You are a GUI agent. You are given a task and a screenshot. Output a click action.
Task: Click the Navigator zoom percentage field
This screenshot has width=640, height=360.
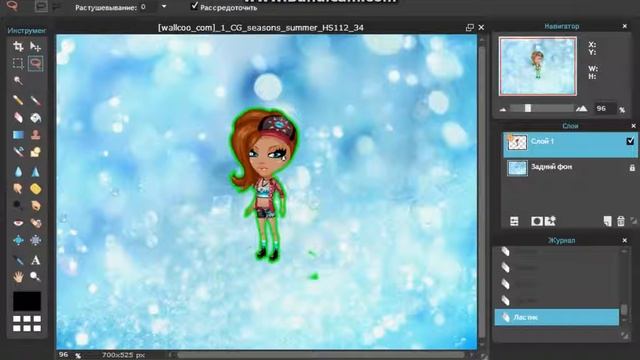(604, 108)
